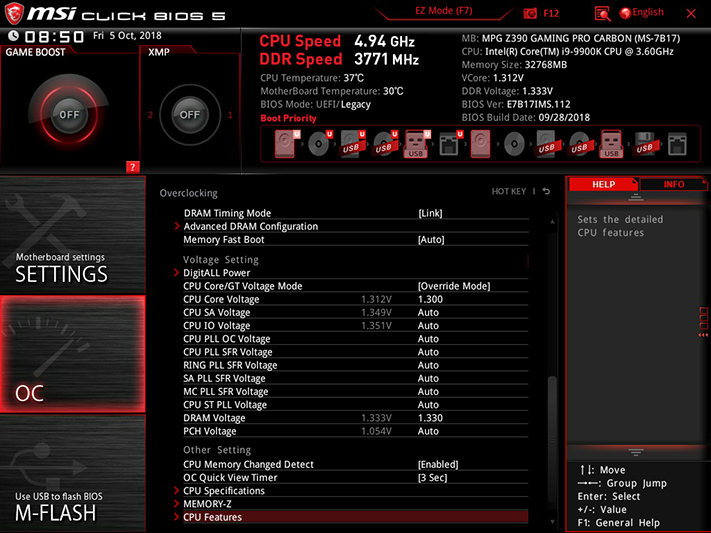Screen dimensions: 711x533
Task: Toggle the XMP OFF button
Action: click(190, 115)
